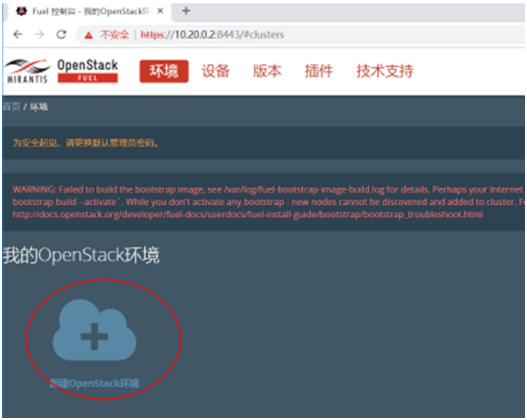This screenshot has width=527, height=420.
Task: Click the 不安全 security label
Action: pyautogui.click(x=114, y=35)
